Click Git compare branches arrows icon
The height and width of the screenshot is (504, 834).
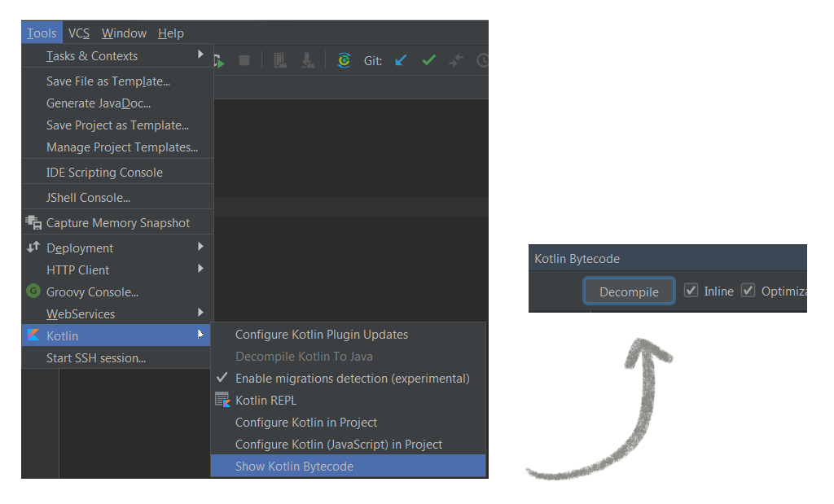pos(456,60)
